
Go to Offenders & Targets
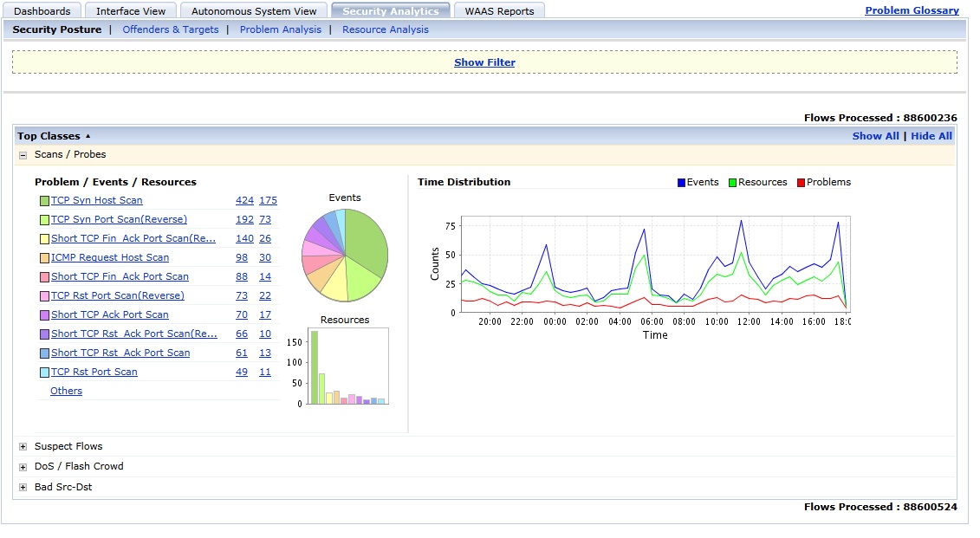point(171,29)
